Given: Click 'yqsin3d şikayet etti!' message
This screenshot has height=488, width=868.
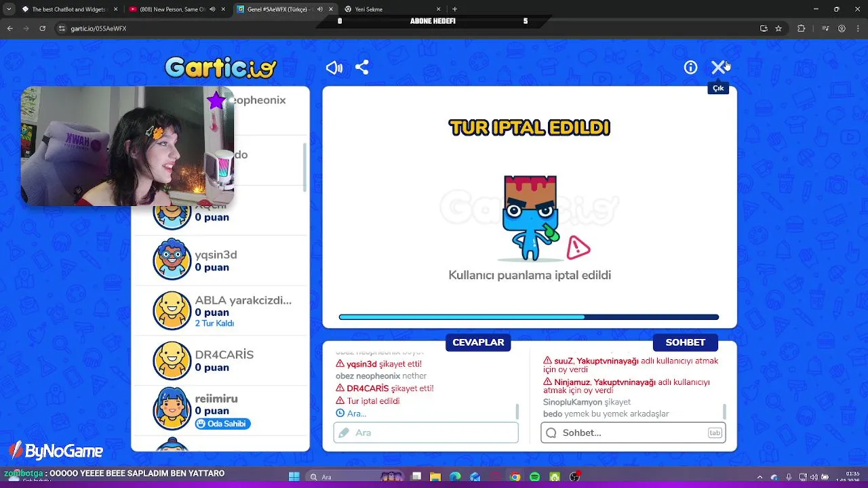Looking at the screenshot, I should pos(379,364).
